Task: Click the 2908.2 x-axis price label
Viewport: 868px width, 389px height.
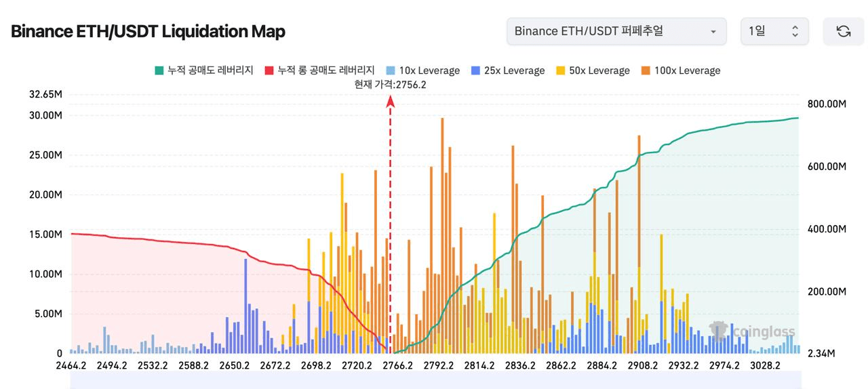Action: [x=642, y=366]
